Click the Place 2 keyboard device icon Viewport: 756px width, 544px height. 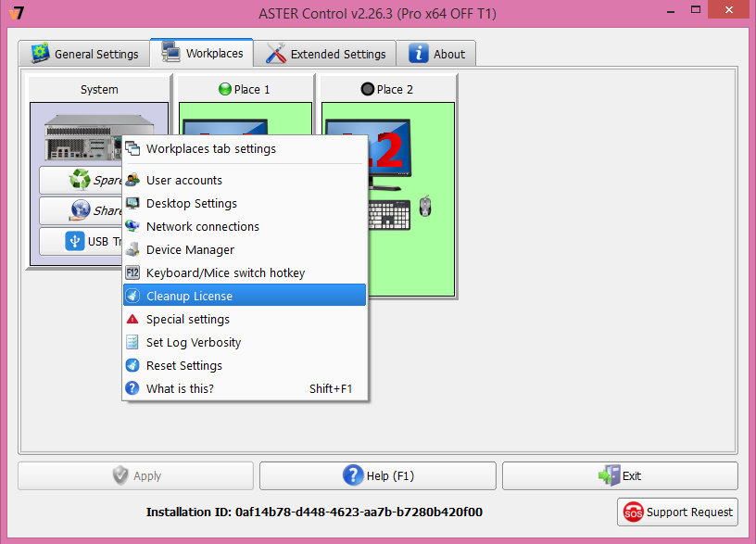pyautogui.click(x=388, y=215)
